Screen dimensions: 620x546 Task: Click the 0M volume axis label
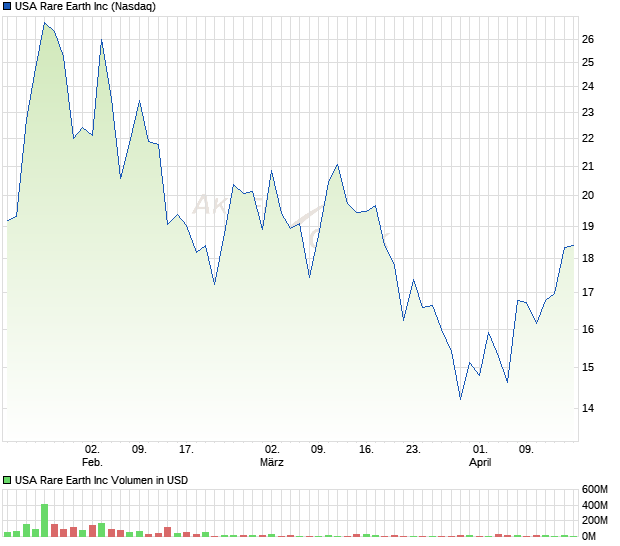point(589,537)
